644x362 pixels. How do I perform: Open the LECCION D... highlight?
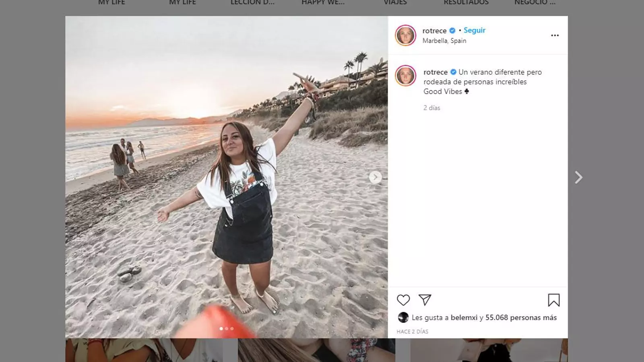click(x=252, y=3)
